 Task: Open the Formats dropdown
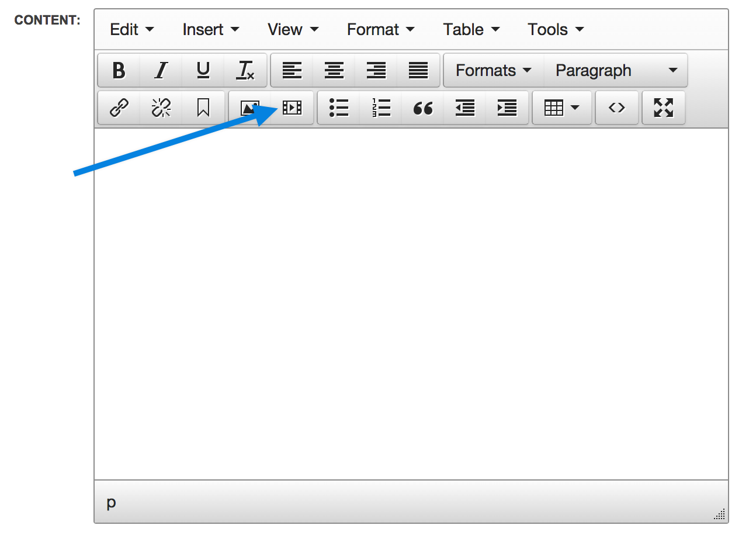click(x=494, y=71)
